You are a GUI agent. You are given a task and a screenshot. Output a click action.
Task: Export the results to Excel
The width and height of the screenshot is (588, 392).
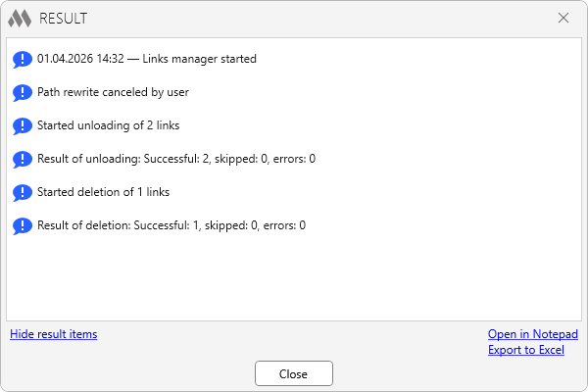click(526, 350)
